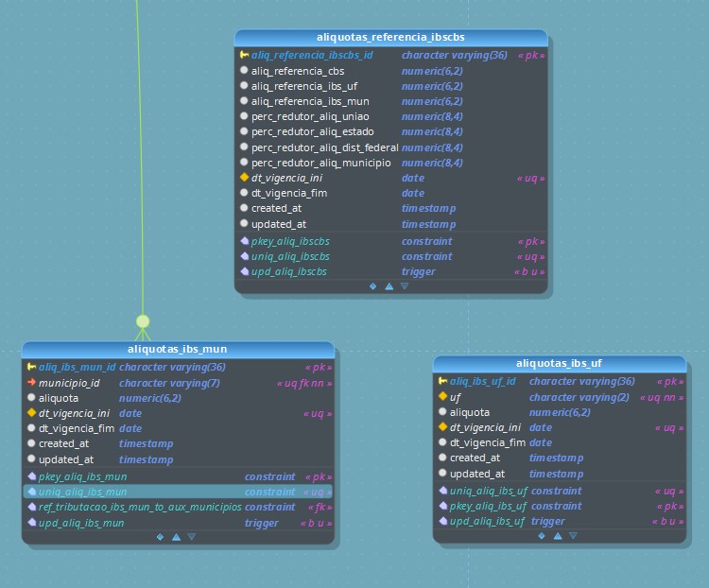The height and width of the screenshot is (588, 709).
Task: Toggle attributes pagination on aliquotas_referencia_ibscbs footer diamond
Action: (372, 285)
